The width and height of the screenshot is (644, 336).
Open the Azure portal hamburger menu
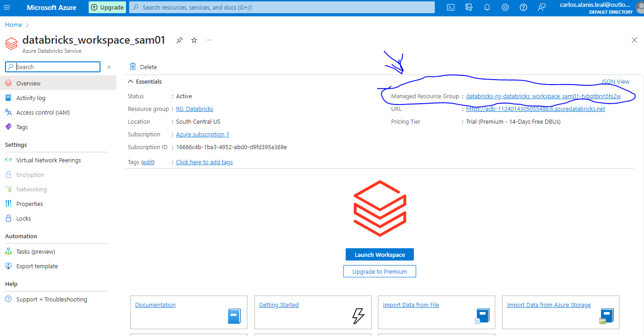(7, 7)
